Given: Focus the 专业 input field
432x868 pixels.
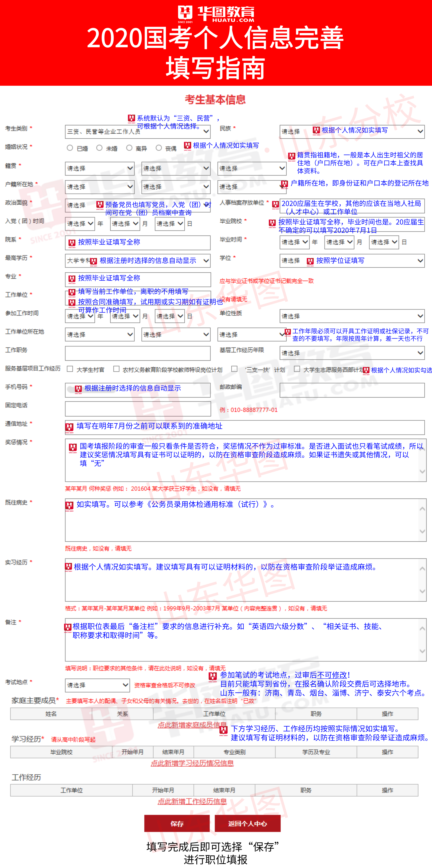Looking at the screenshot, I should pyautogui.click(x=138, y=279).
